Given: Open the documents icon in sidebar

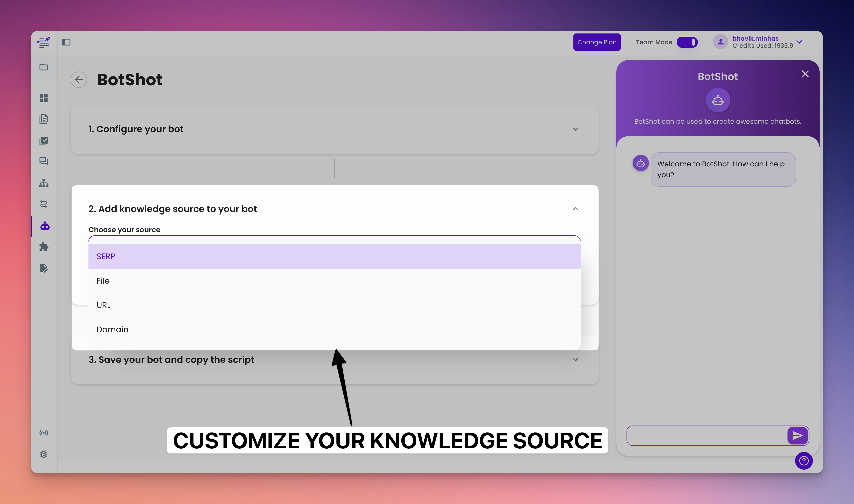Looking at the screenshot, I should click(x=43, y=119).
